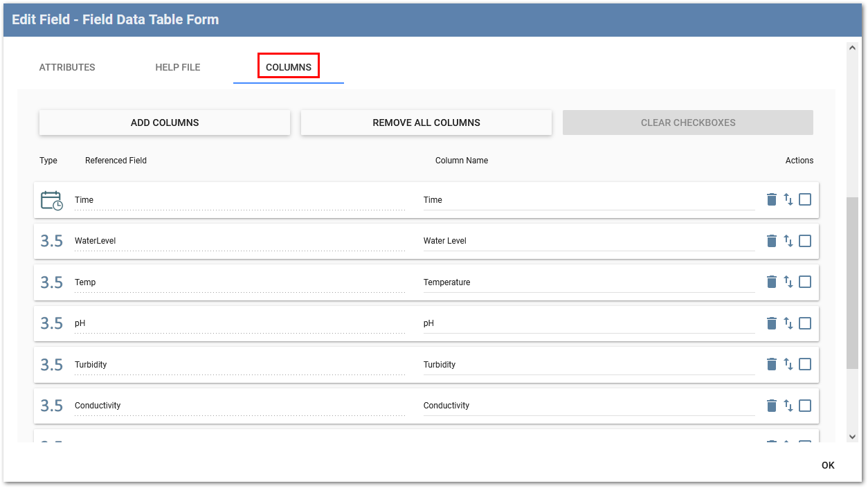Click the Temp referenced field
The height and width of the screenshot is (488, 868).
click(x=240, y=282)
